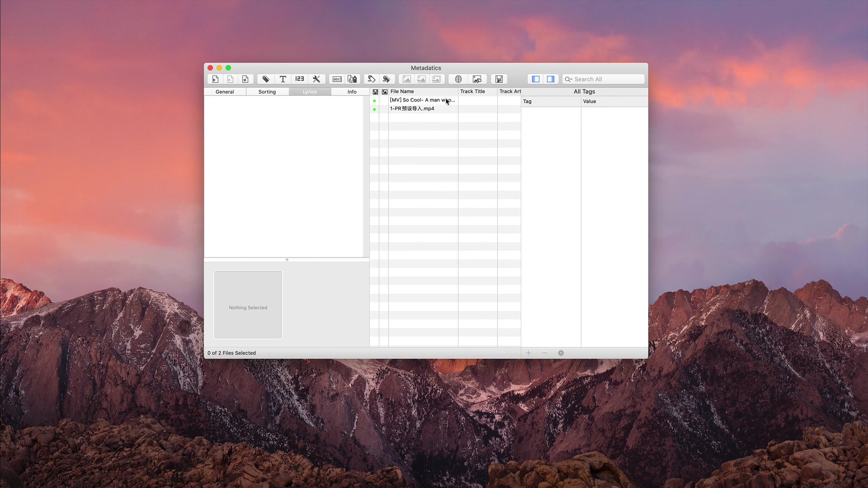868x488 pixels.
Task: Open the Info tab
Action: coord(352,92)
